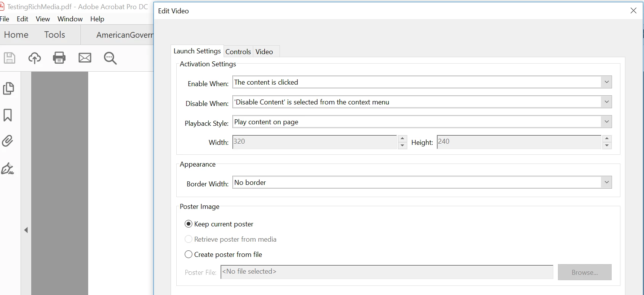The width and height of the screenshot is (644, 295).
Task: Click the cloud upload icon
Action: coord(35,58)
